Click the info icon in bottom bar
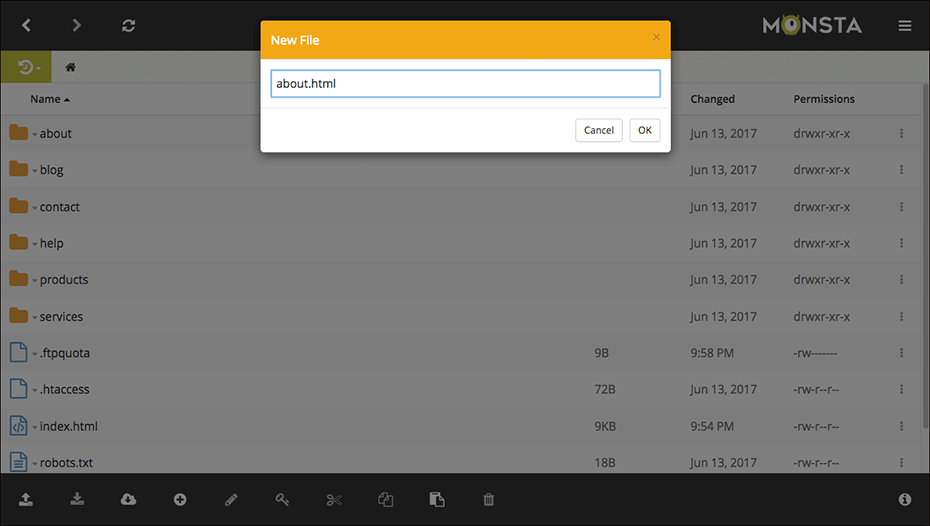This screenshot has height=526, width=930. pyautogui.click(x=904, y=500)
